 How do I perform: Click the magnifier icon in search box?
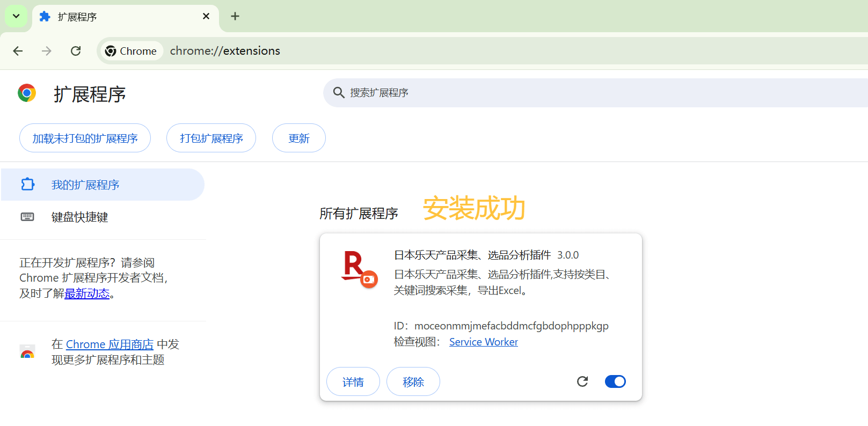[339, 93]
